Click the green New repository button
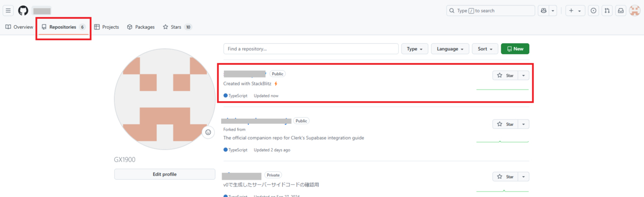The height and width of the screenshot is (197, 644). pos(515,49)
